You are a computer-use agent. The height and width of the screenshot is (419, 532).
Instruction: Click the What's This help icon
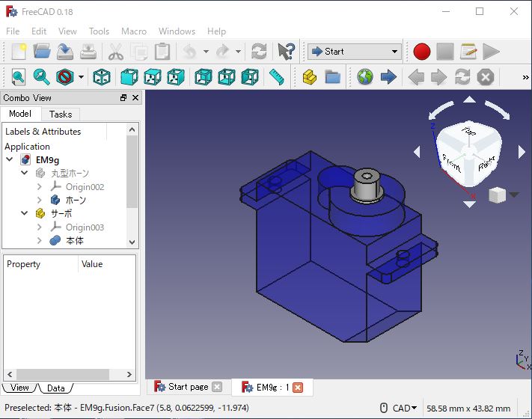tap(286, 52)
